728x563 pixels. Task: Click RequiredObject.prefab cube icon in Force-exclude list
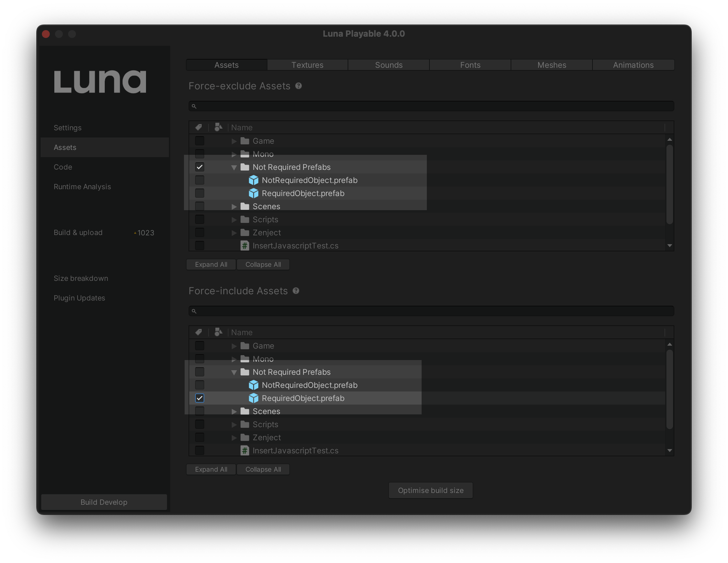pyautogui.click(x=254, y=193)
